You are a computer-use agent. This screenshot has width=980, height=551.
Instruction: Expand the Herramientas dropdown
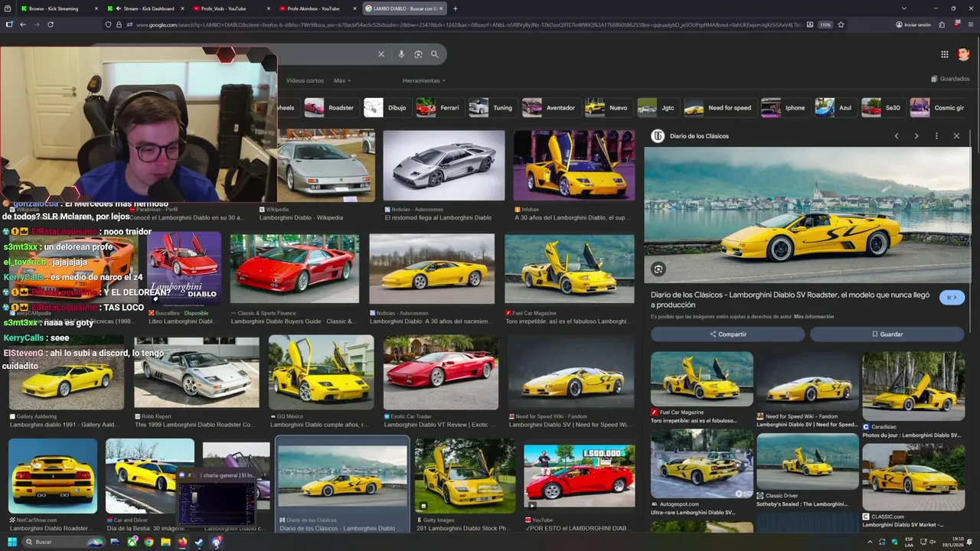pyautogui.click(x=424, y=80)
